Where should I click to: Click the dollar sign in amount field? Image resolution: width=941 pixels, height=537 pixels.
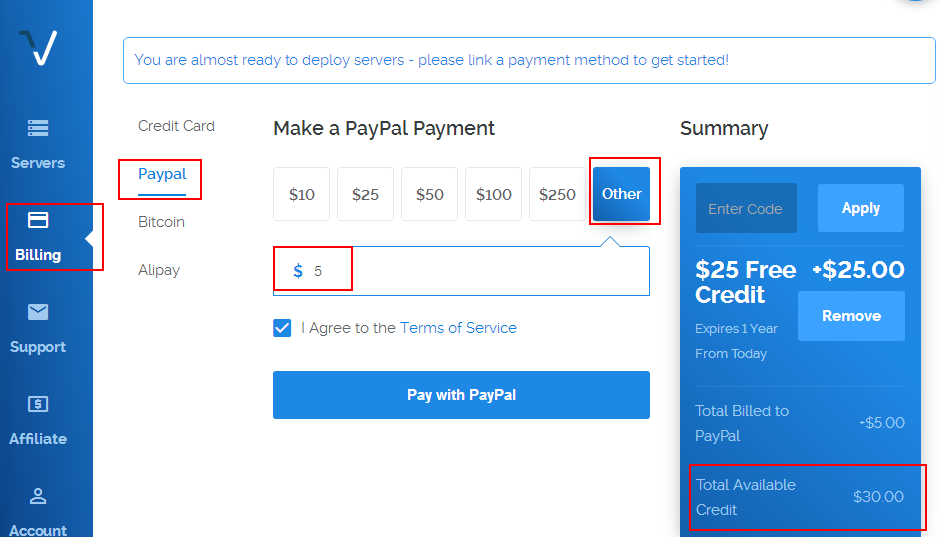(x=298, y=271)
